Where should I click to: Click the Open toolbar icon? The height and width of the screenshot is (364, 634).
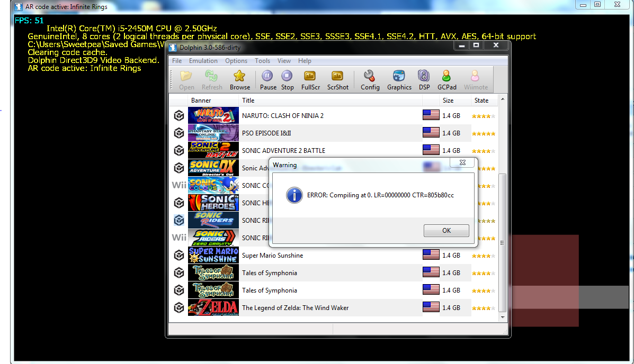(x=186, y=76)
